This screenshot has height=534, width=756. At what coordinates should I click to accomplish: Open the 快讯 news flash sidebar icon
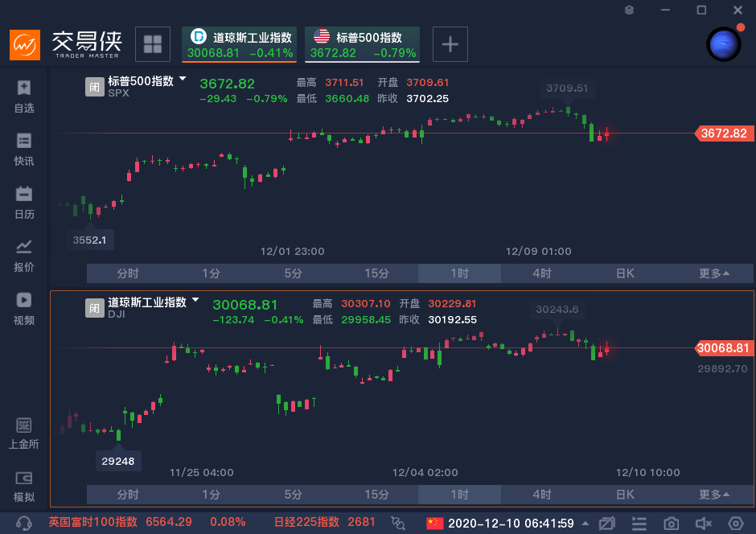(x=23, y=150)
